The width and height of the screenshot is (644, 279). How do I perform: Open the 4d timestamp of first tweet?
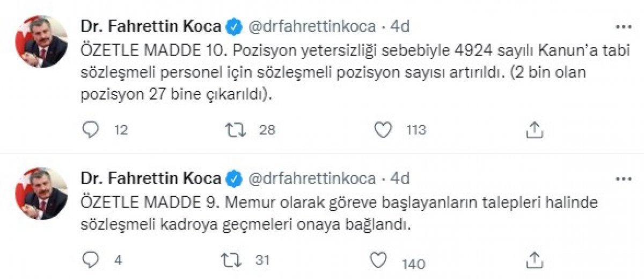click(x=400, y=26)
